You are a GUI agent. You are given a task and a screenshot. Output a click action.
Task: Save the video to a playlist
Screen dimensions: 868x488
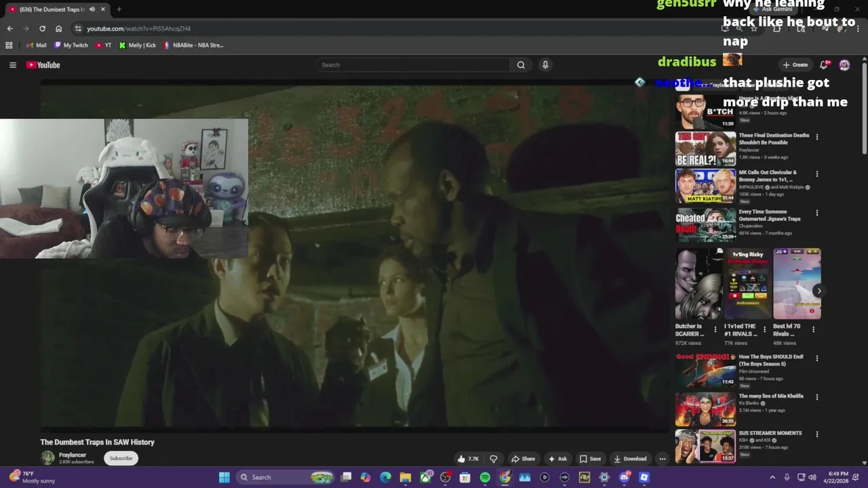point(590,459)
